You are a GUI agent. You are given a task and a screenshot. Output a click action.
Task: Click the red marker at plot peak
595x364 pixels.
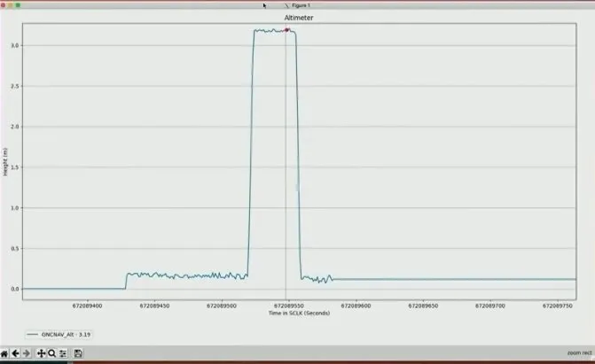tap(286, 29)
